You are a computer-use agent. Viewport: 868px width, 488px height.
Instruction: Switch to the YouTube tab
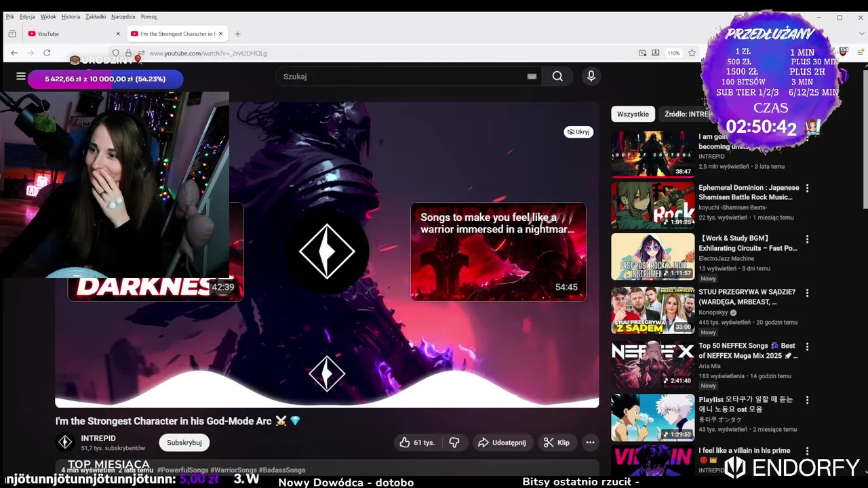(x=73, y=34)
